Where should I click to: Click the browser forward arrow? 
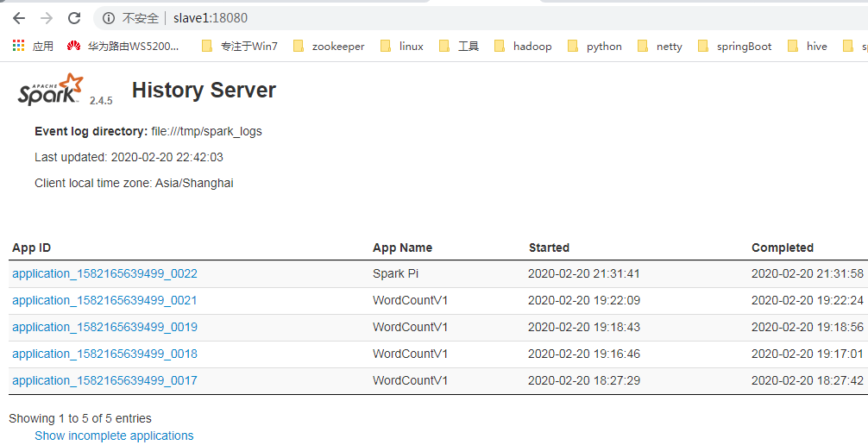point(47,18)
